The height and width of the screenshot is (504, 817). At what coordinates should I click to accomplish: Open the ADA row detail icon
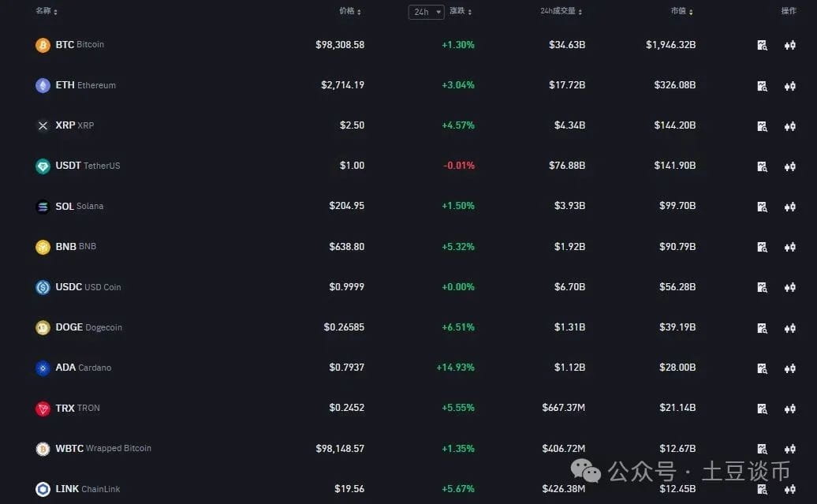coord(762,368)
